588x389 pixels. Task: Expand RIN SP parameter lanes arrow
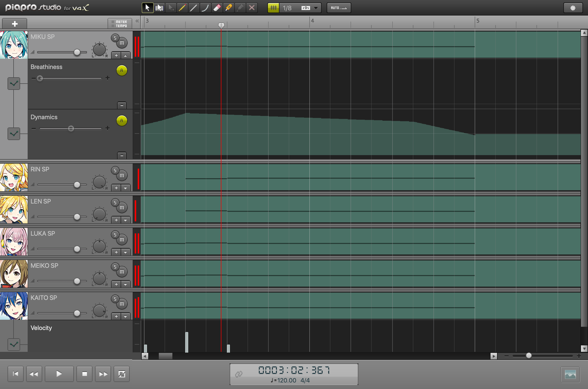click(x=125, y=188)
